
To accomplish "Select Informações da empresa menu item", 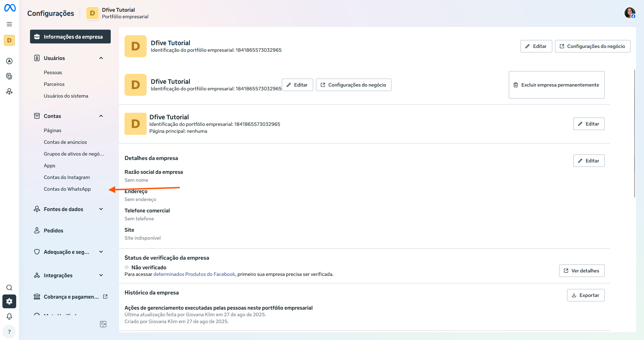I will coord(70,37).
